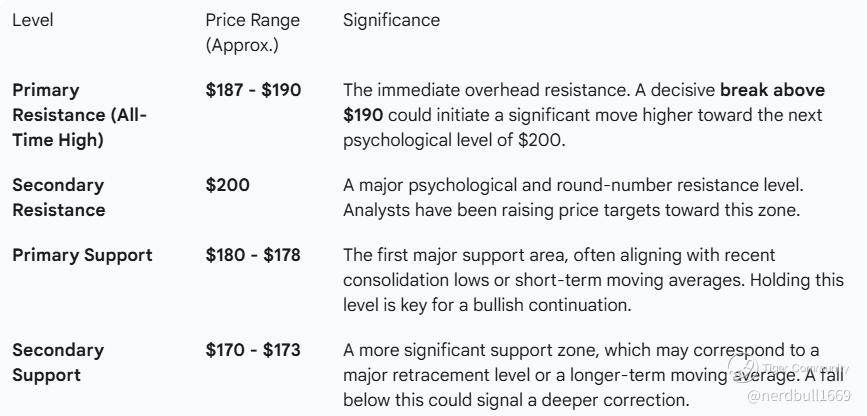This screenshot has height=416, width=867.
Task: Click the $200 price cell
Action: click(x=228, y=185)
